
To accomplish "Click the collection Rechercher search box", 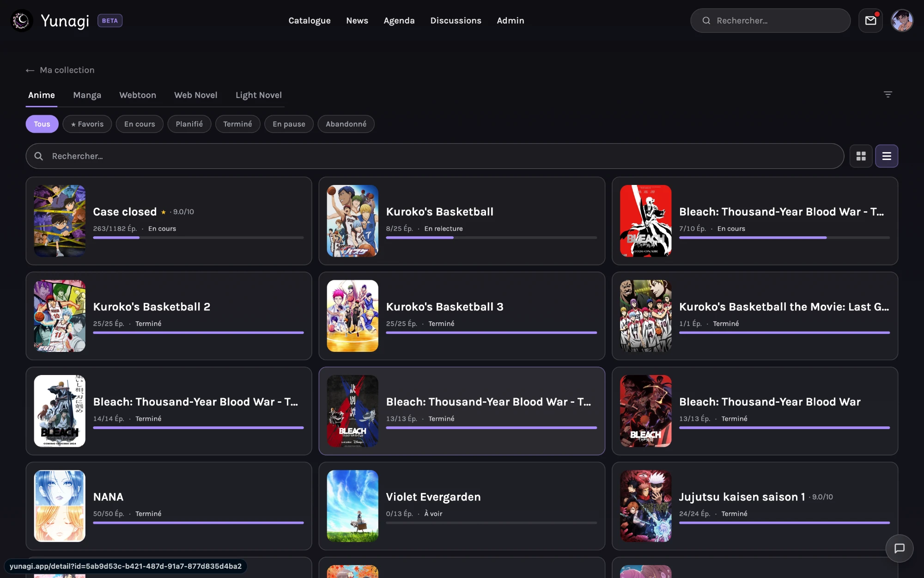I will click(x=435, y=156).
